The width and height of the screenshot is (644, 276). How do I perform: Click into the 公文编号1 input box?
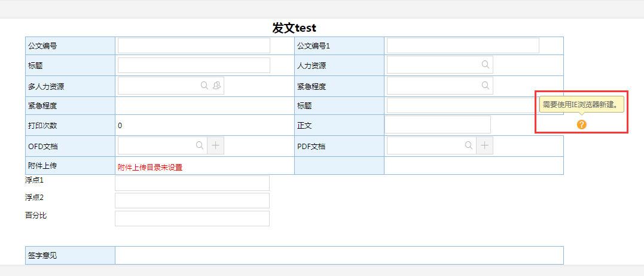(x=463, y=46)
